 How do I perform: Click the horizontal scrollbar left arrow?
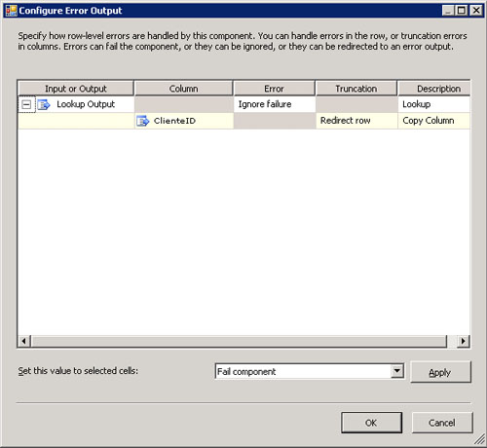24,341
